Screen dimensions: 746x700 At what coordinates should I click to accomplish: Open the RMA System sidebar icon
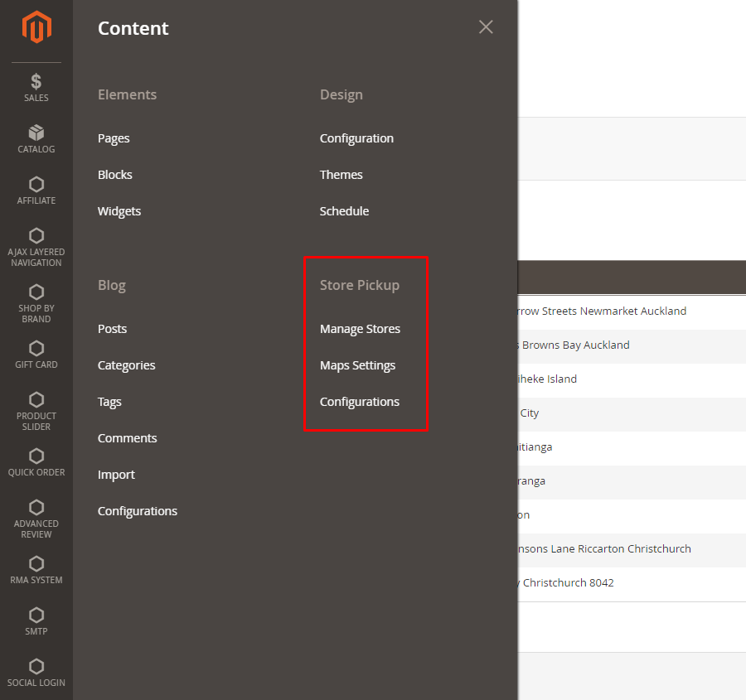click(36, 569)
